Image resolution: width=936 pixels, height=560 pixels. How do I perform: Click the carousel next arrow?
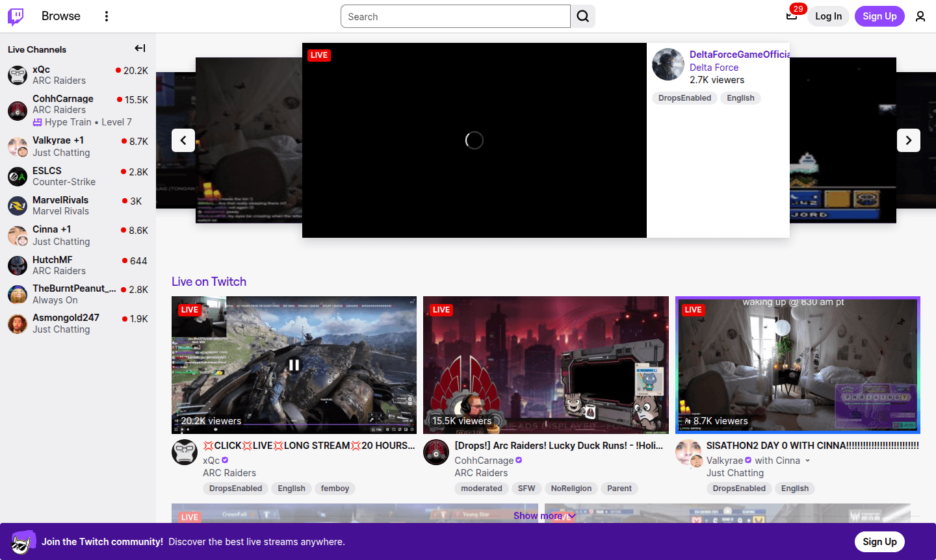point(908,140)
